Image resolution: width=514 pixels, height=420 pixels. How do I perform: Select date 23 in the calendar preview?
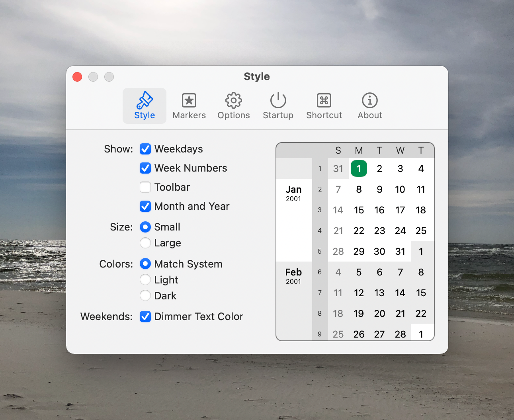[x=379, y=231]
